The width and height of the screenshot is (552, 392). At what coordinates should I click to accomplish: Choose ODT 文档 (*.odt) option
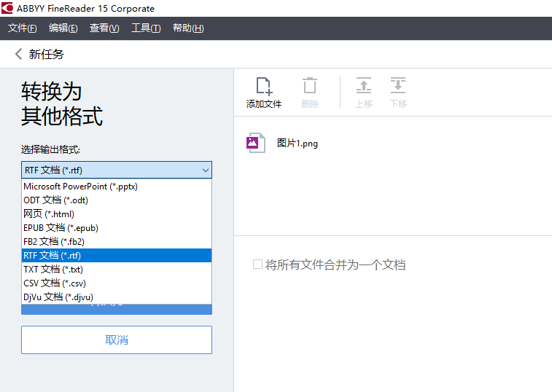tap(117, 200)
